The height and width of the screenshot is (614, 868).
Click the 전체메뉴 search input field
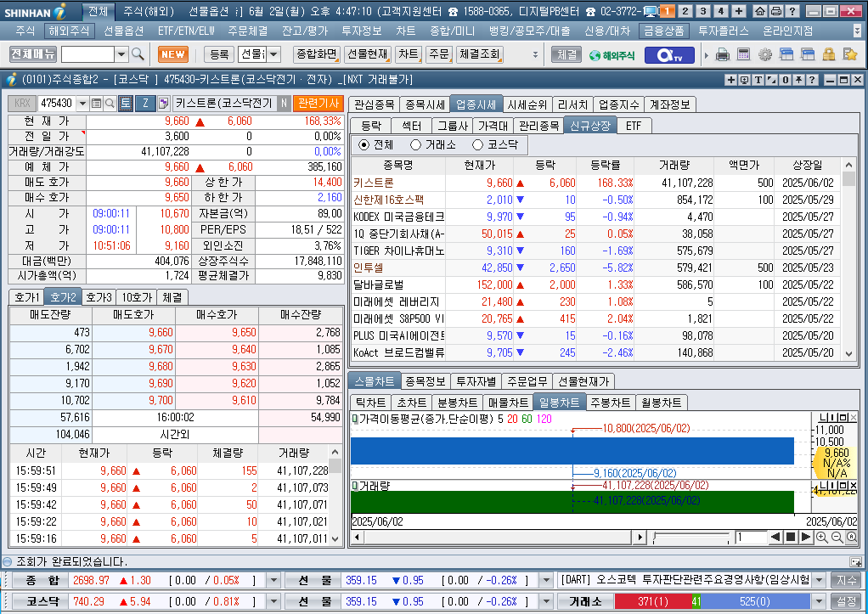[x=87, y=54]
